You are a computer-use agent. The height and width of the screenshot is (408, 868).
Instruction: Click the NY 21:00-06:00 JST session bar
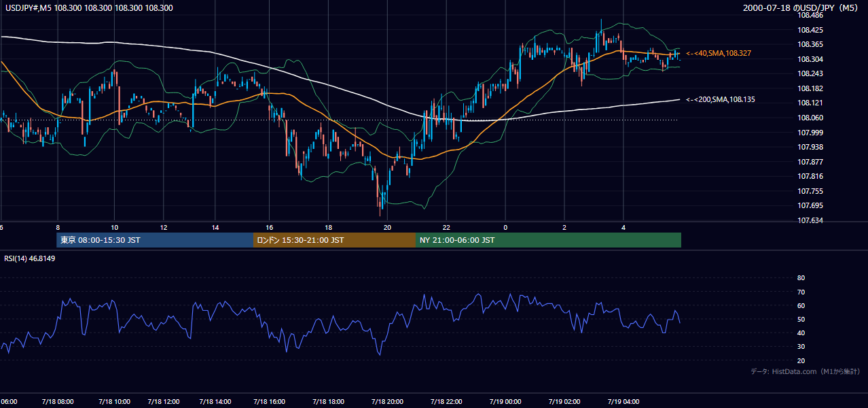point(548,240)
